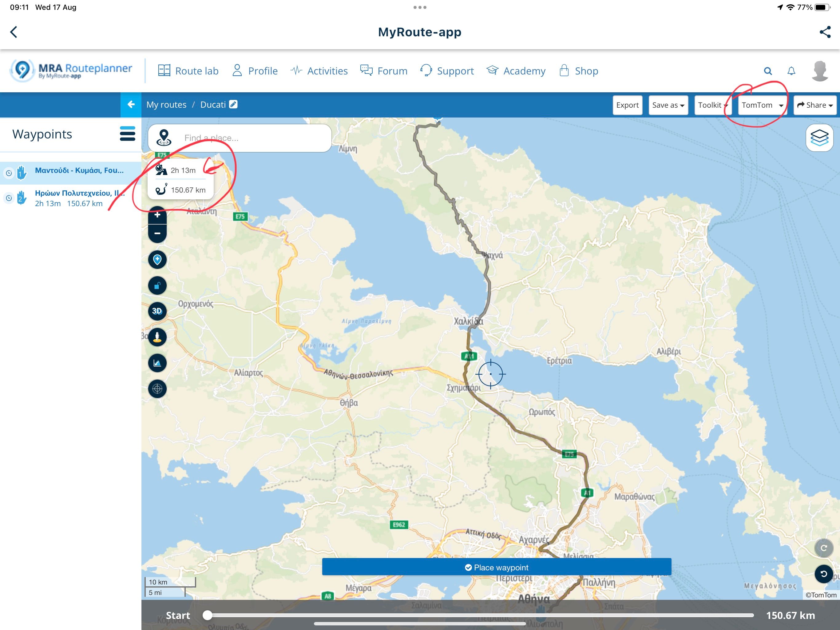Click the street view pegman icon
840x630 pixels.
point(157,337)
